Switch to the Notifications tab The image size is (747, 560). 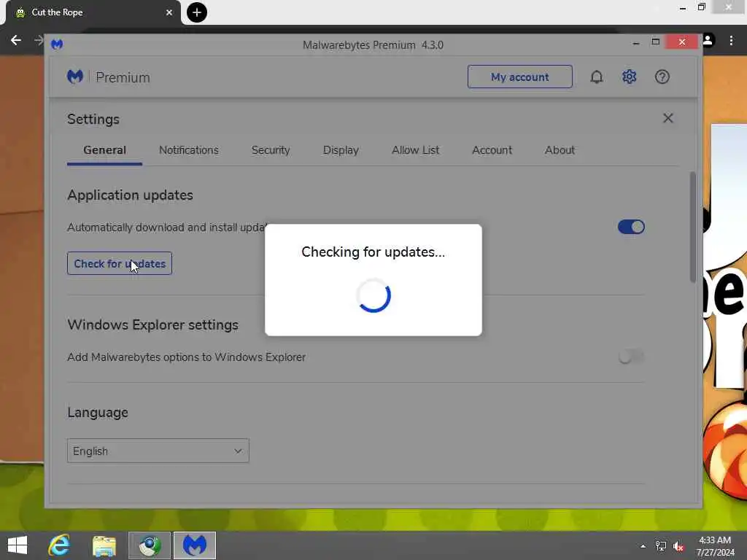tap(189, 150)
